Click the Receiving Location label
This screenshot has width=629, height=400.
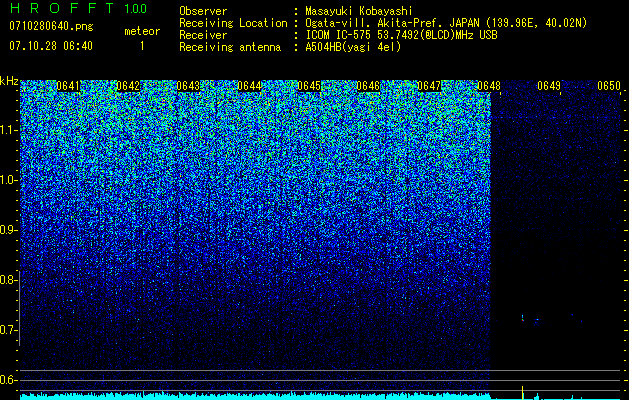pyautogui.click(x=233, y=23)
